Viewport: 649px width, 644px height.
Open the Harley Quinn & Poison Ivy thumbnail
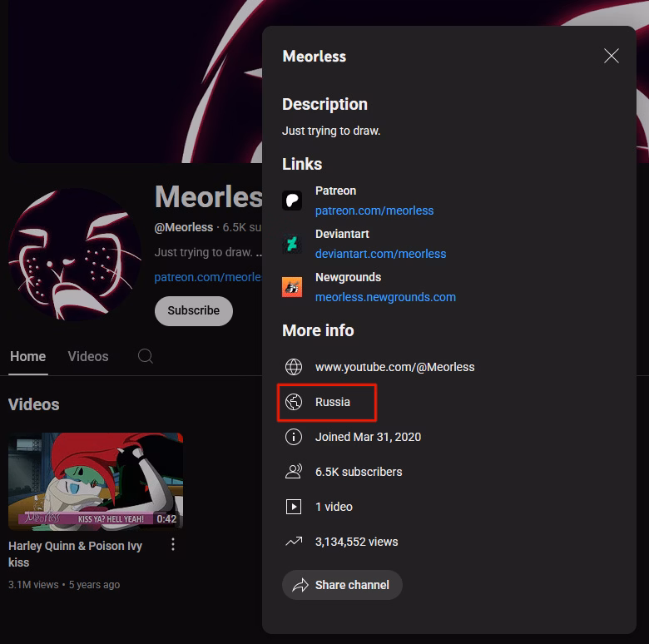(96, 482)
